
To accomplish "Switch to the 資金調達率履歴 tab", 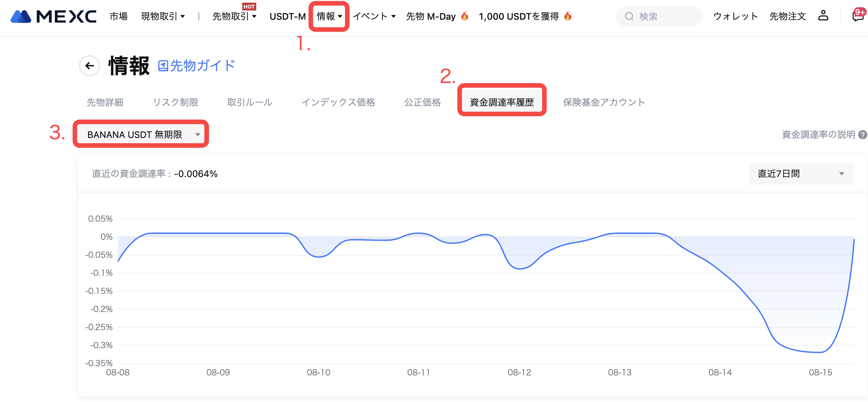I will point(501,102).
